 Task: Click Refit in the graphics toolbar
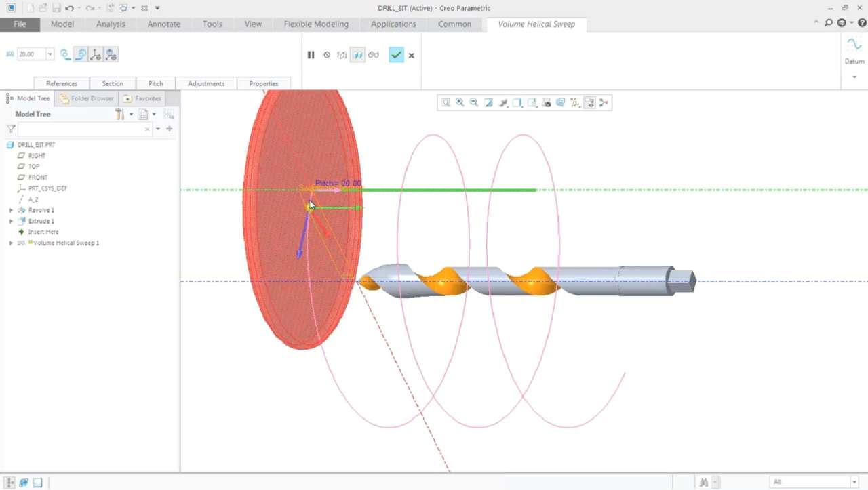coord(446,103)
